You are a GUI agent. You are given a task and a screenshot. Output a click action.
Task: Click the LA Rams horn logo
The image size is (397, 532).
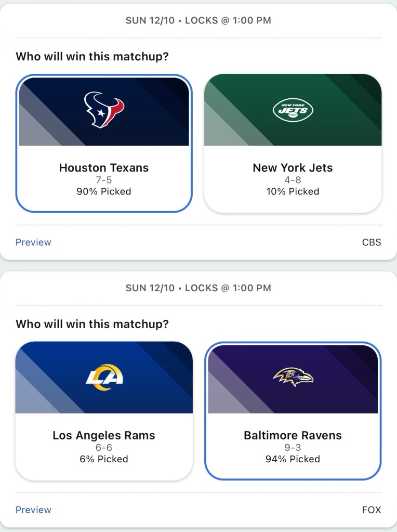click(x=104, y=377)
